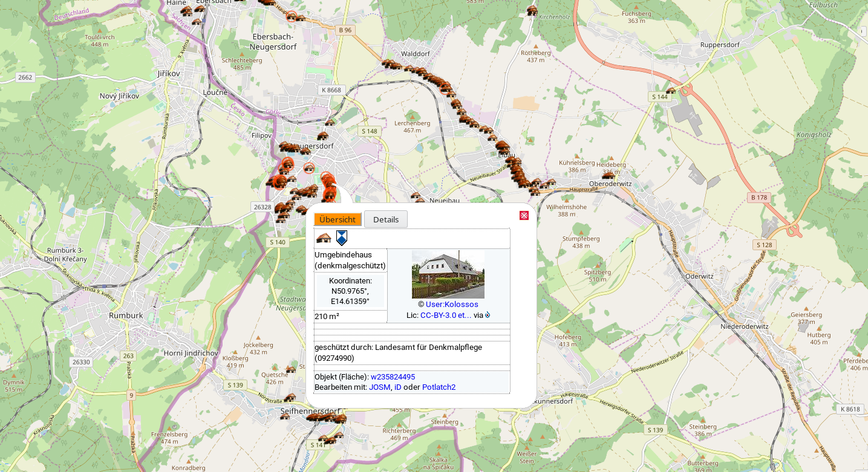Open the User:Kolossos author link
868x472 pixels.
coord(451,305)
